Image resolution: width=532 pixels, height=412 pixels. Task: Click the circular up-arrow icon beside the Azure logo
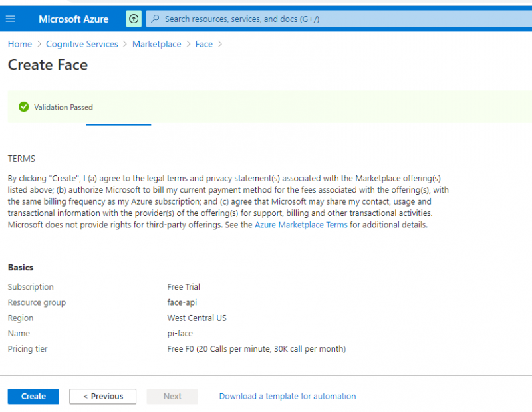click(x=133, y=19)
